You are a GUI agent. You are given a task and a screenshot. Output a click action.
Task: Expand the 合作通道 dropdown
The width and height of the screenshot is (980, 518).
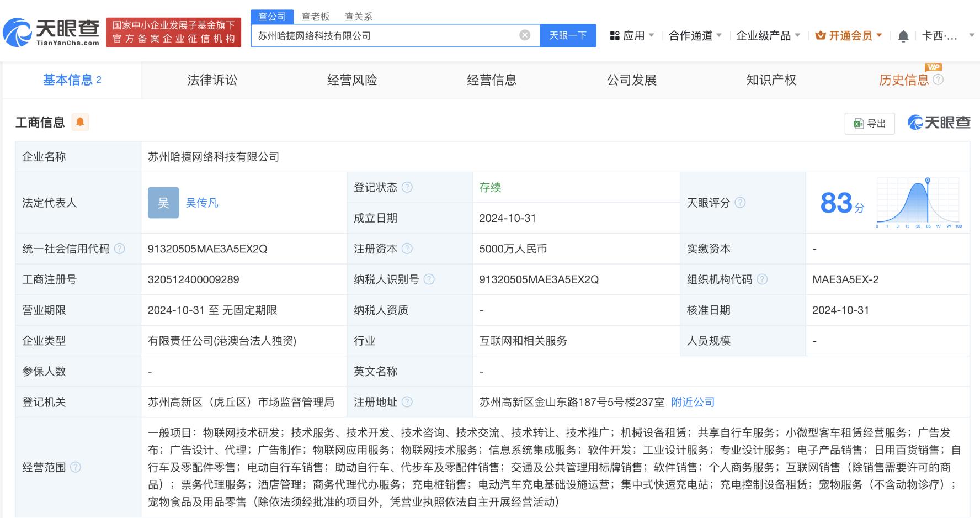(x=695, y=36)
